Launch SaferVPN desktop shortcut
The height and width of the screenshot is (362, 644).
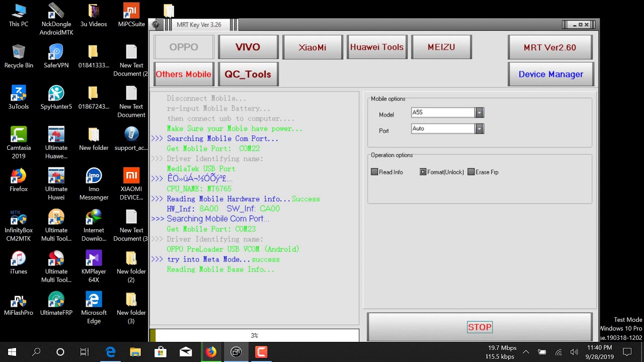click(56, 56)
